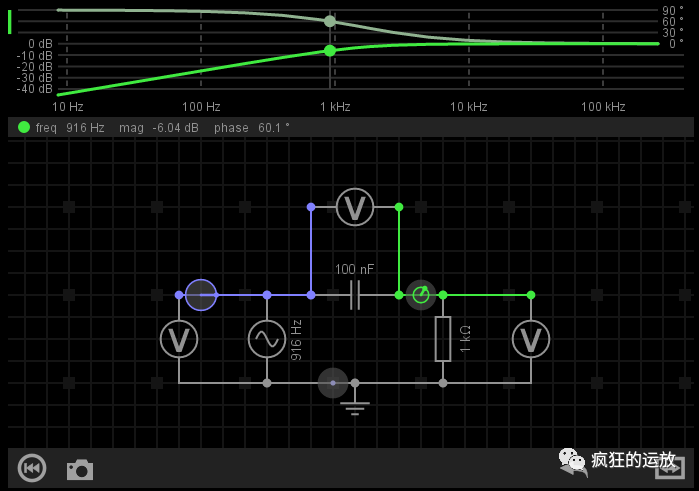Click the green node right of the capacitor
Image resolution: width=699 pixels, height=491 pixels.
coord(399,295)
